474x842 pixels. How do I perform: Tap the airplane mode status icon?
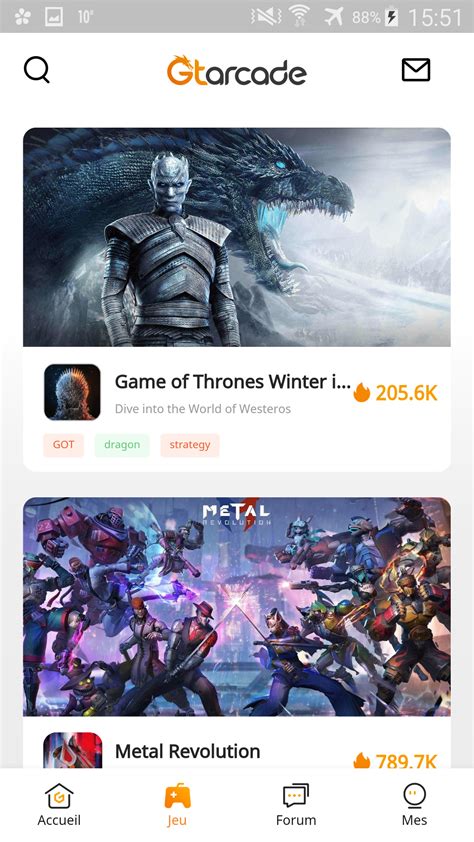pyautogui.click(x=333, y=17)
